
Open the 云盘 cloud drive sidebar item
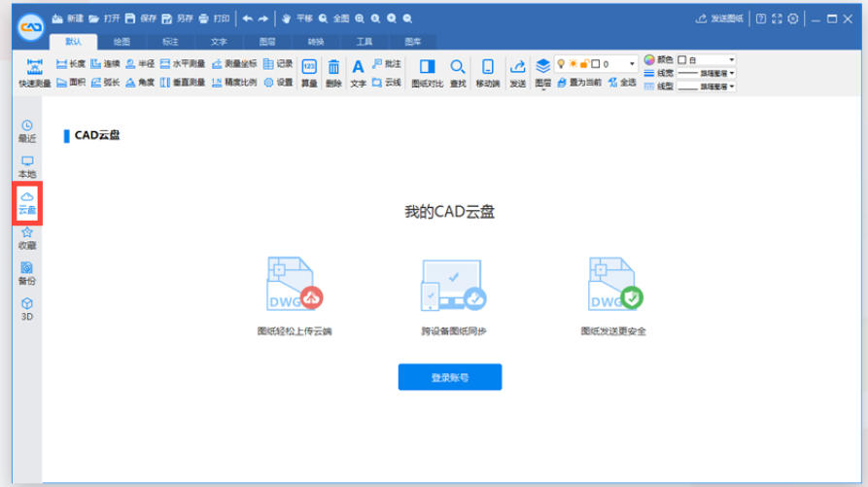[x=27, y=203]
